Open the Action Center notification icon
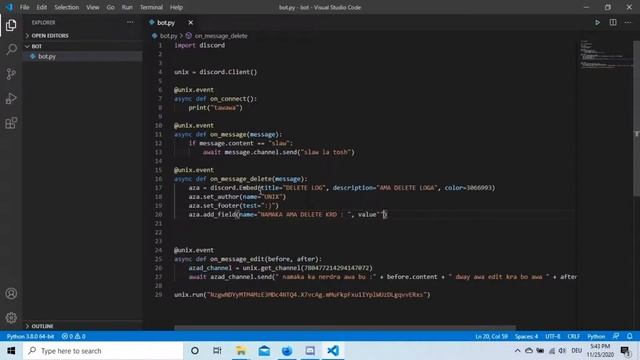 click(625, 351)
